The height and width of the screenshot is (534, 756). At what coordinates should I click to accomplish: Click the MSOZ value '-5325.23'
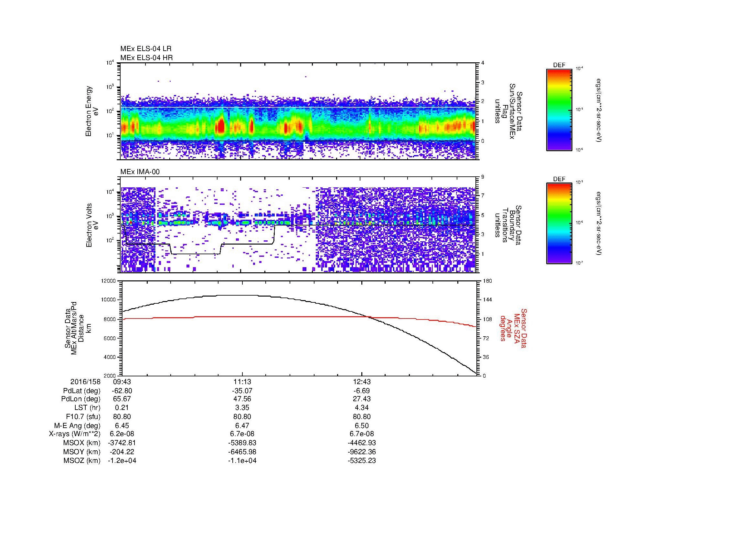(362, 461)
